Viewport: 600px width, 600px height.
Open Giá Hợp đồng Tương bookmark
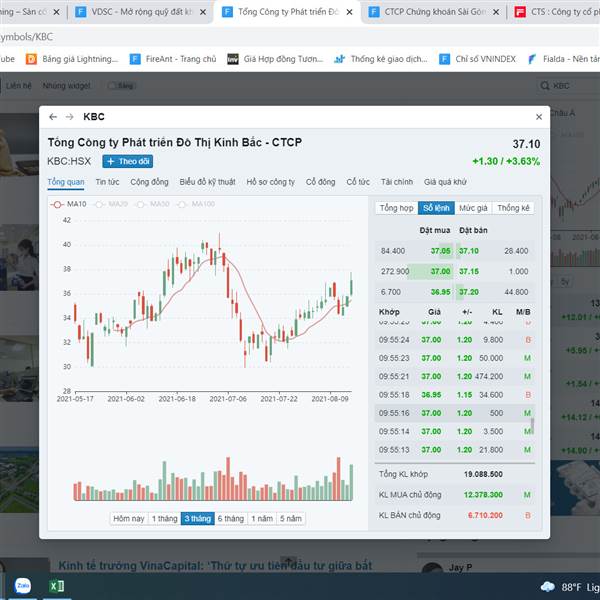click(276, 59)
